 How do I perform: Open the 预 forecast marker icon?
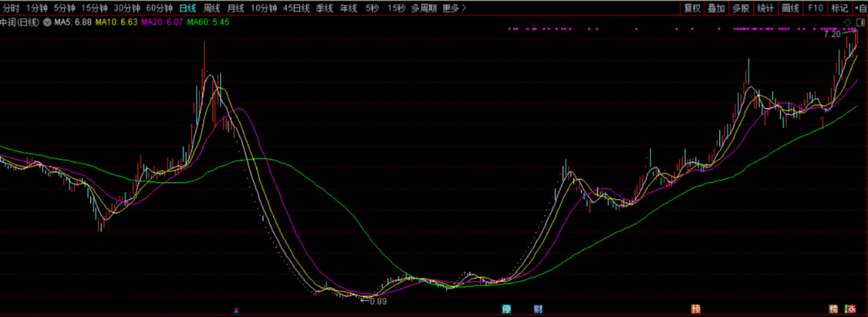point(695,309)
